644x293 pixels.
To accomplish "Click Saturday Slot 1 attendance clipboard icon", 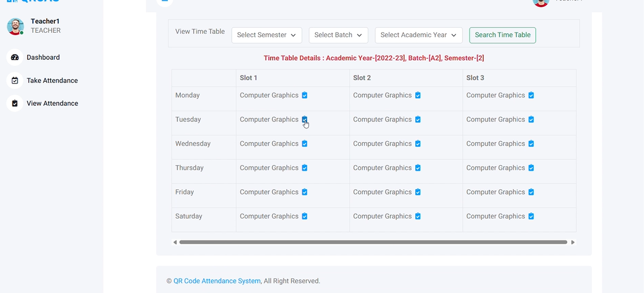I will pyautogui.click(x=304, y=216).
